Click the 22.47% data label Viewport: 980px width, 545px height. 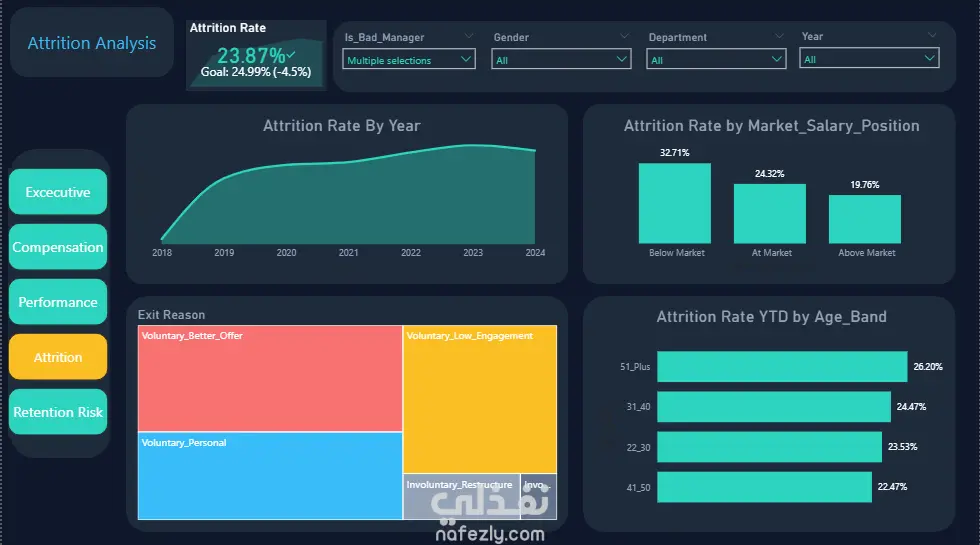point(892,487)
